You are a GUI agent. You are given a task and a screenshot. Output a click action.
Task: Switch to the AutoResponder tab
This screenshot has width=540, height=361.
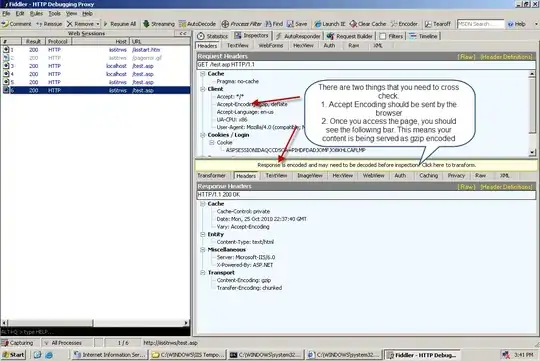(298, 36)
